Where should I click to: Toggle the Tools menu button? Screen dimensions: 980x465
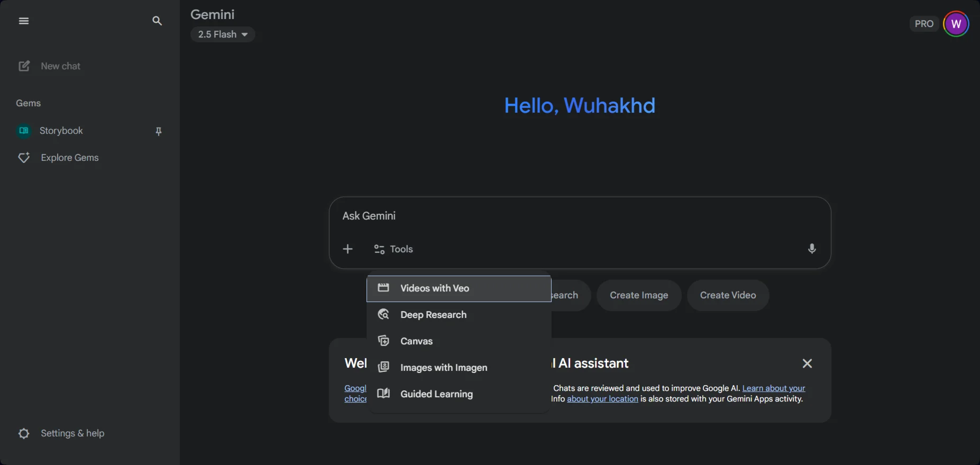[393, 249]
